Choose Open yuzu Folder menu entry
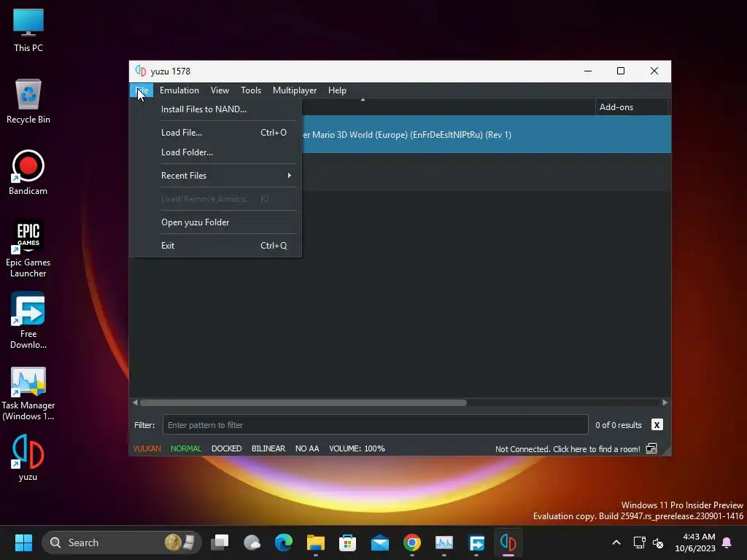Viewport: 747px width, 560px height. click(216, 222)
